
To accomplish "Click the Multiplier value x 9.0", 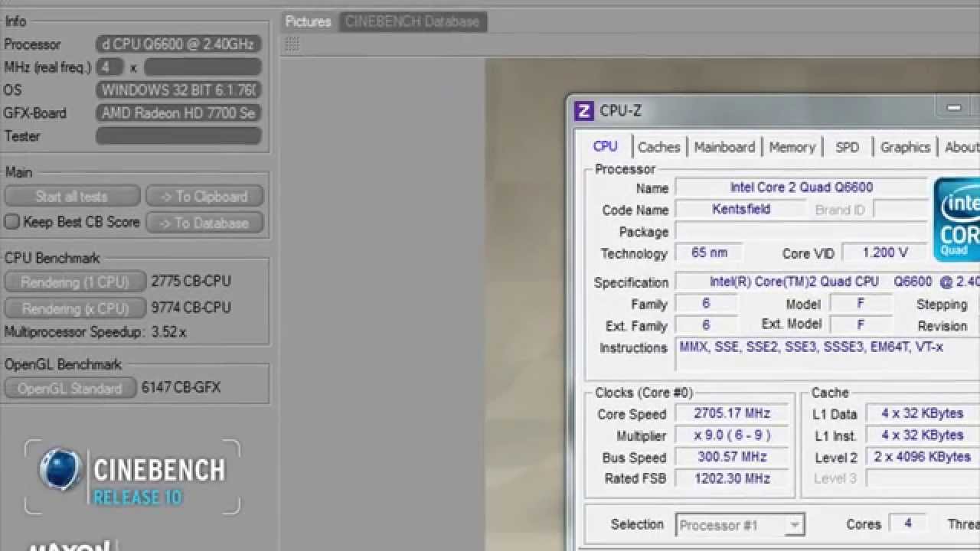I will [731, 435].
